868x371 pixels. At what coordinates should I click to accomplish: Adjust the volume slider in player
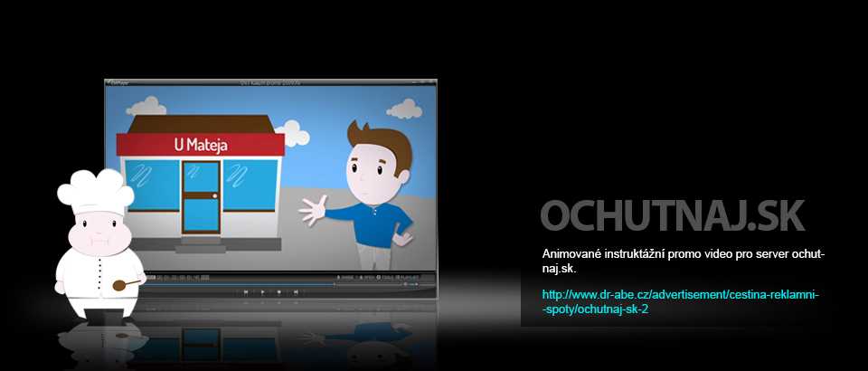click(416, 285)
